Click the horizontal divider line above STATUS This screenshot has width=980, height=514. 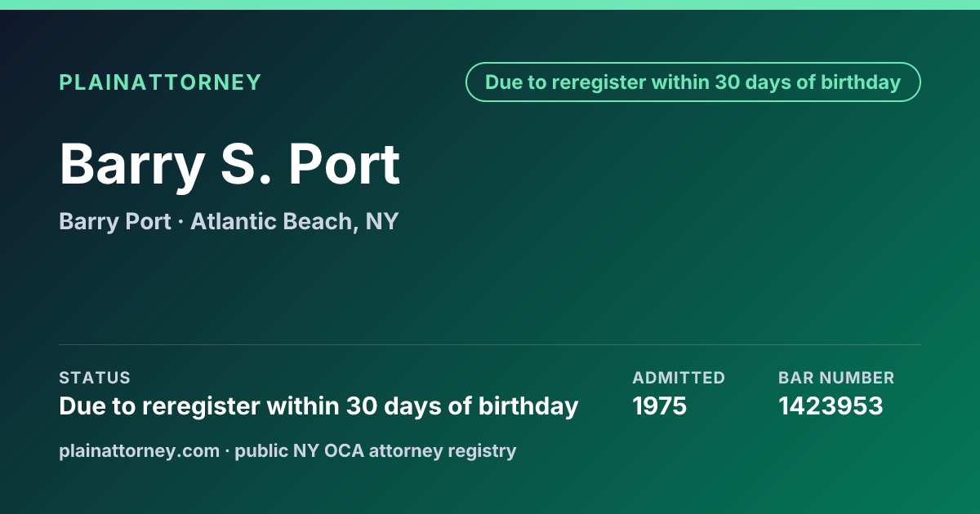(490, 344)
